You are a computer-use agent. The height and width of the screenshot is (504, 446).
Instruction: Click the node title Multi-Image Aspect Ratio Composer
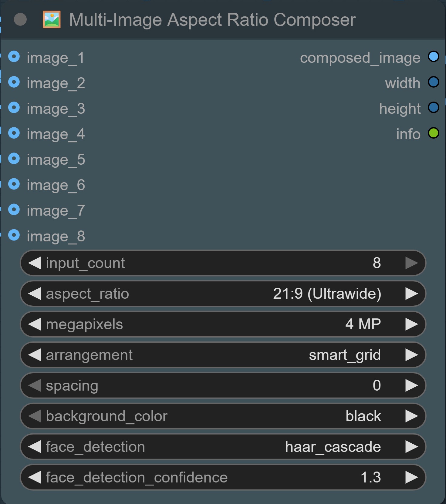click(x=212, y=20)
